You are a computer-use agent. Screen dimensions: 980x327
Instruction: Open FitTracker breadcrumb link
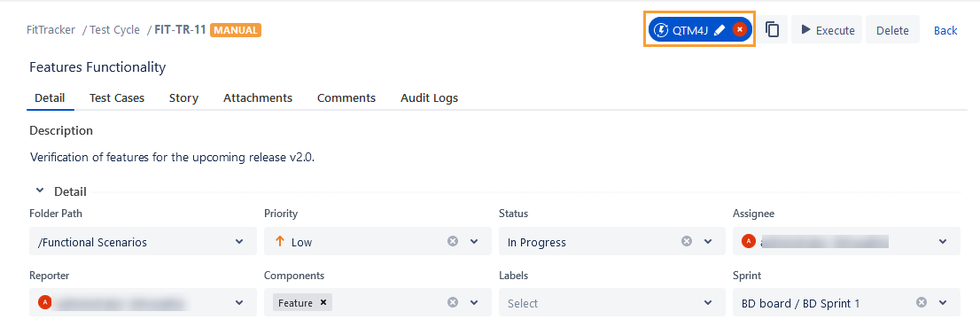51,29
